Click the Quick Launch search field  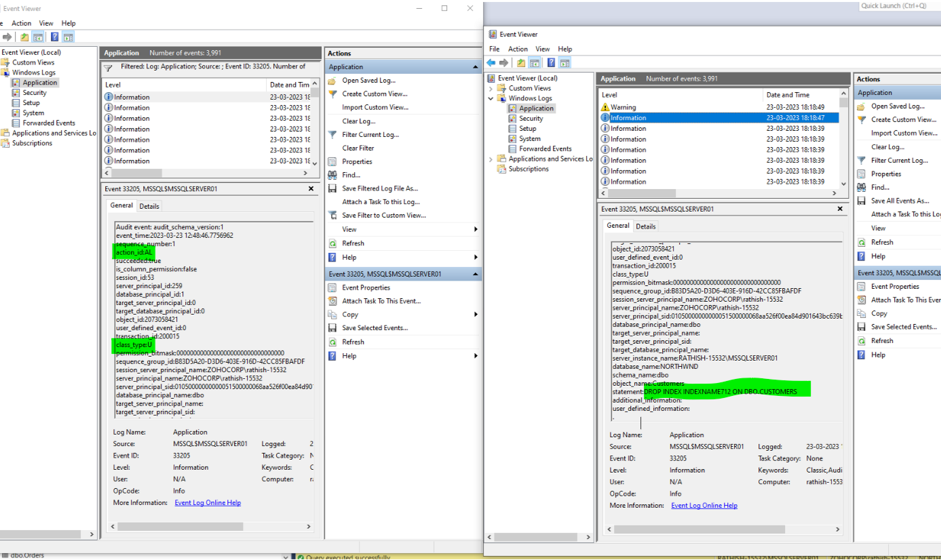point(900,5)
